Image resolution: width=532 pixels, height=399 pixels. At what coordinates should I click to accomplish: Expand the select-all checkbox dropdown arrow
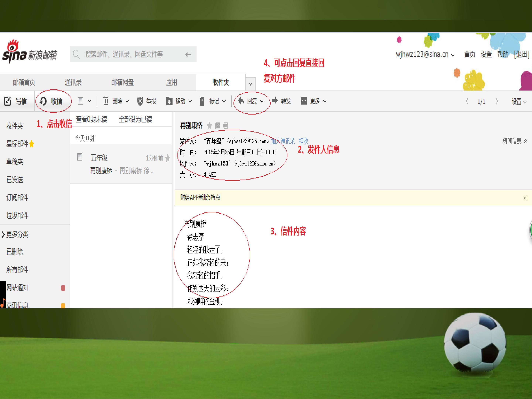[89, 101]
